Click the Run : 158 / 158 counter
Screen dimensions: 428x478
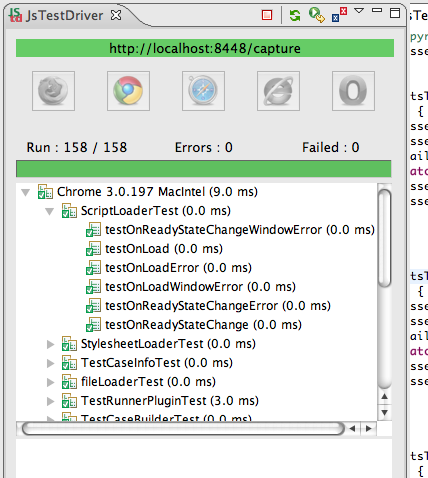coord(77,147)
